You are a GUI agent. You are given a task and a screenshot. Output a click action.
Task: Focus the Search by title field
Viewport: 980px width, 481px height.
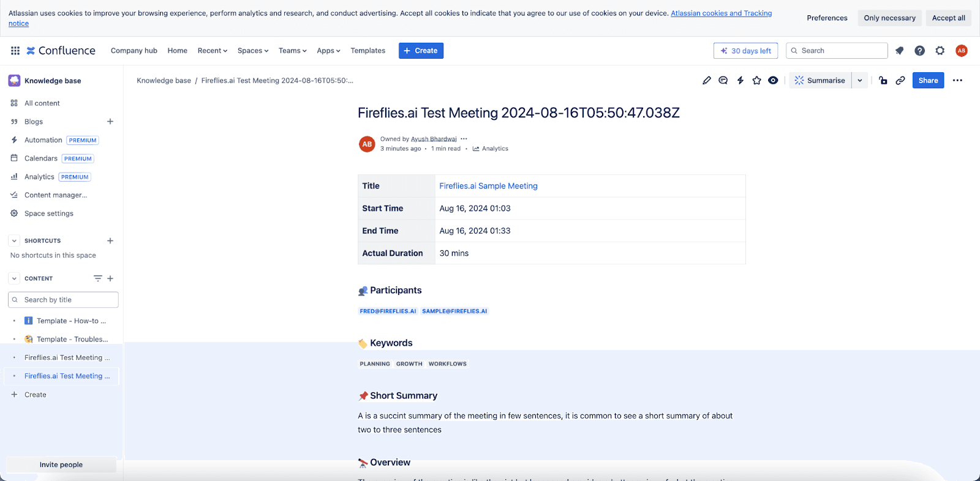pos(63,300)
